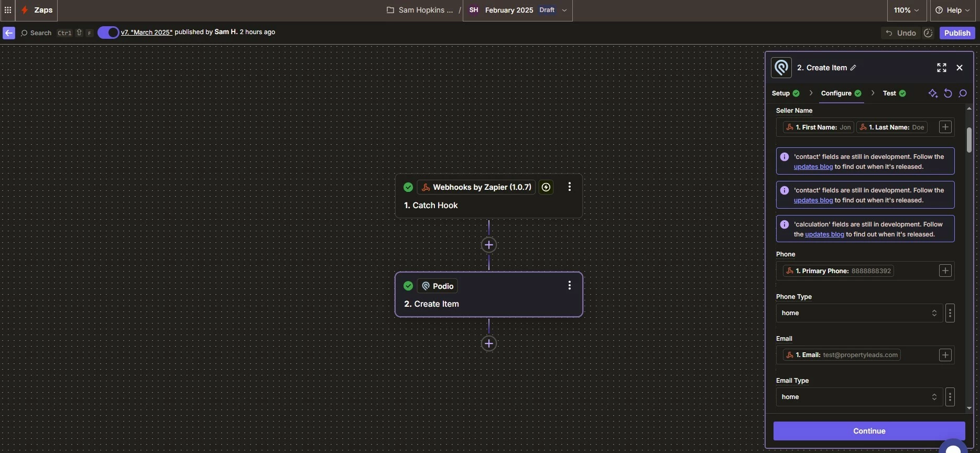Open updates blog link in calculation notice
The image size is (980, 453).
point(824,234)
